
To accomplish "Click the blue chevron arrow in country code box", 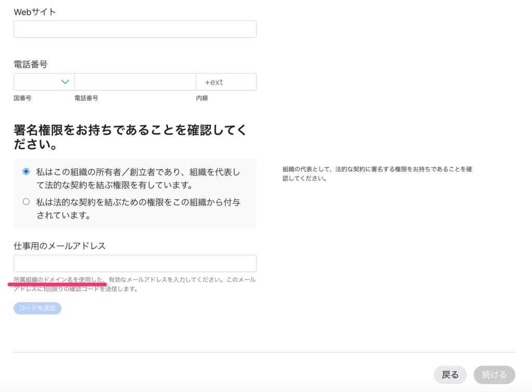I will 65,82.
